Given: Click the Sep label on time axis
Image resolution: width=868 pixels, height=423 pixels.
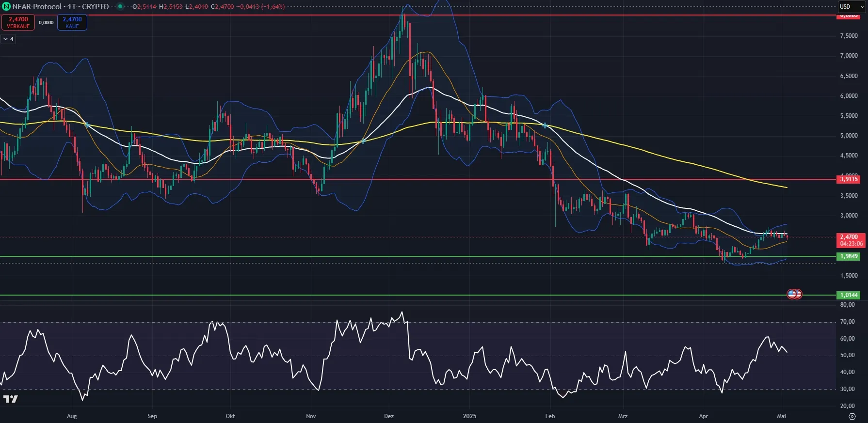Looking at the screenshot, I should 152,416.
